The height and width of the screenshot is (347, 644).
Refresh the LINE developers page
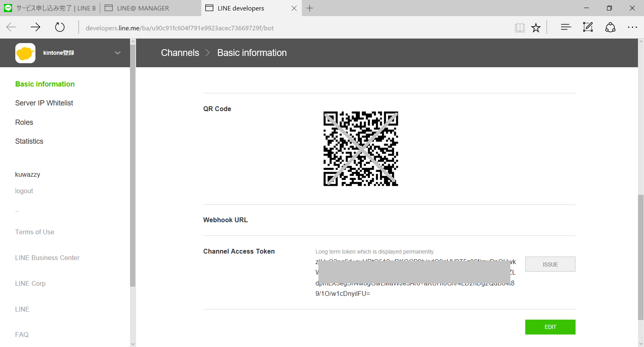pyautogui.click(x=60, y=27)
